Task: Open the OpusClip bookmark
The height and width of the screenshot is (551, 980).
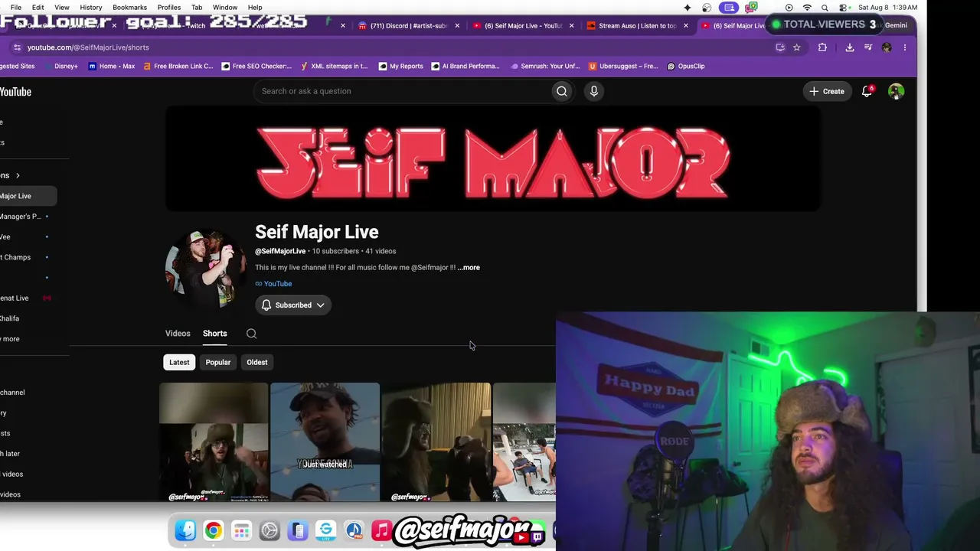Action: 686,67
